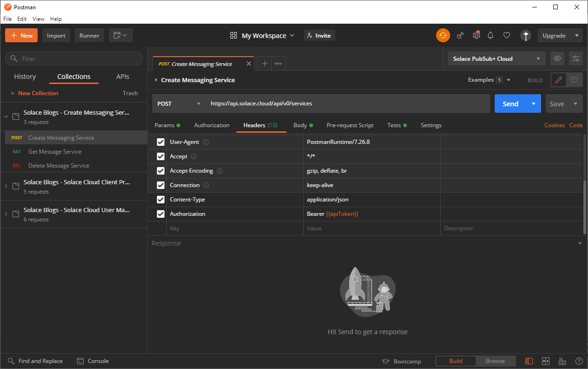Click the comments icon beside BUILD
The image size is (588, 369).
[574, 80]
